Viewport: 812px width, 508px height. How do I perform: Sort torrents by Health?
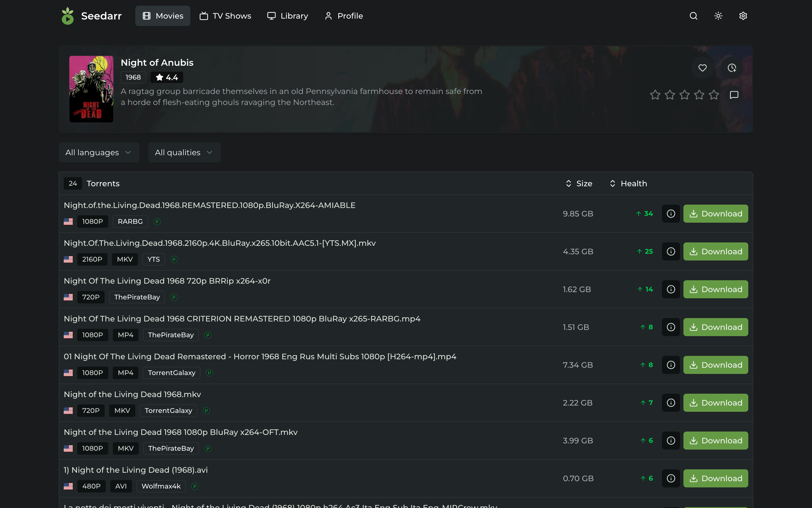[x=628, y=183]
